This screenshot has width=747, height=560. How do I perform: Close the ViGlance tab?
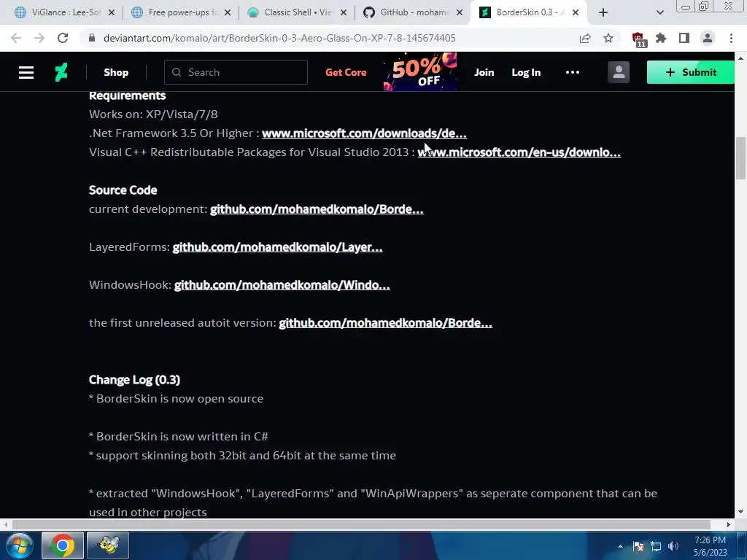(112, 12)
